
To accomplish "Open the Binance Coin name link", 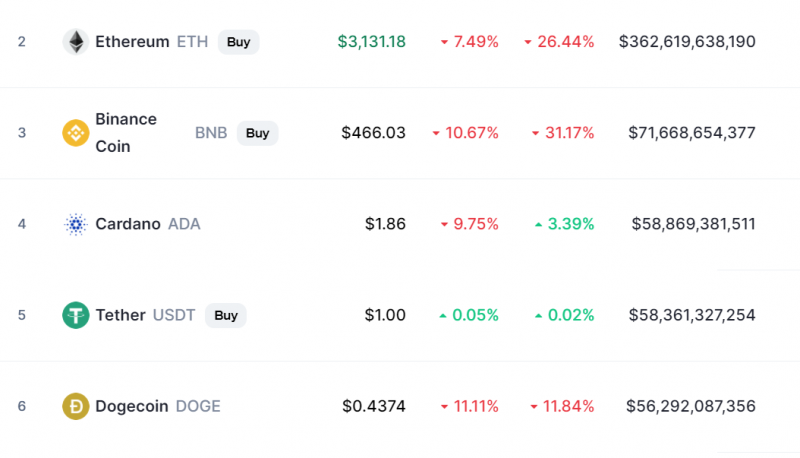I will point(126,133).
